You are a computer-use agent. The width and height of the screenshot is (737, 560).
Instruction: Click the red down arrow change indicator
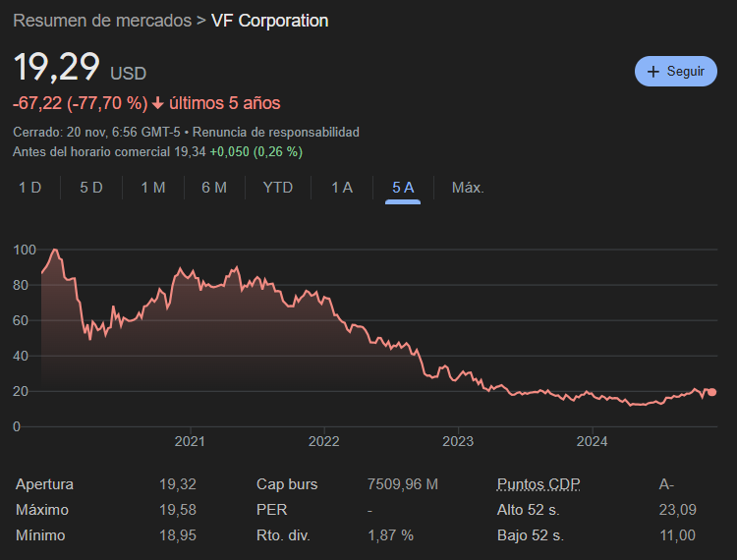[157, 103]
